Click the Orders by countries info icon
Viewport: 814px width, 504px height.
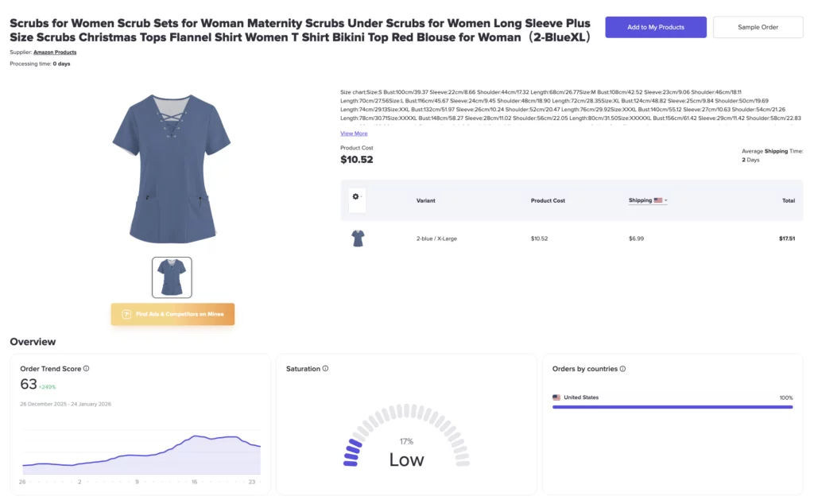[622, 369]
